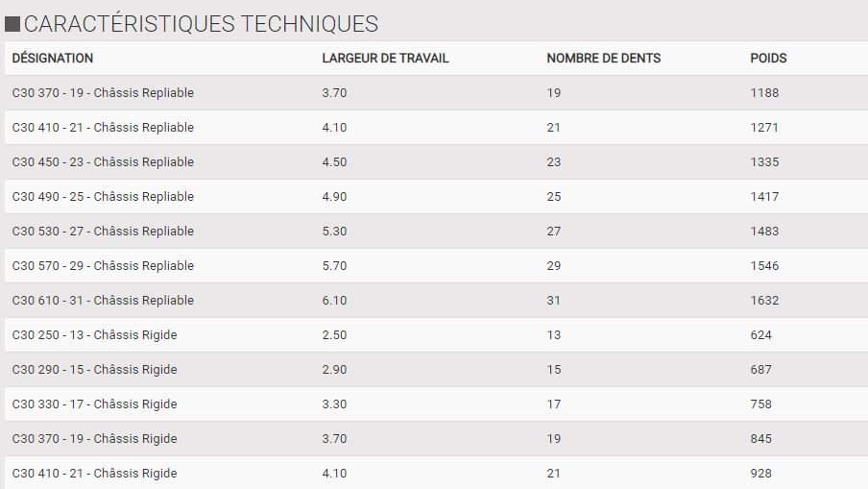Select the C30 250 - 13 Châssis Rigide row
The height and width of the screenshot is (489, 868).
point(94,335)
